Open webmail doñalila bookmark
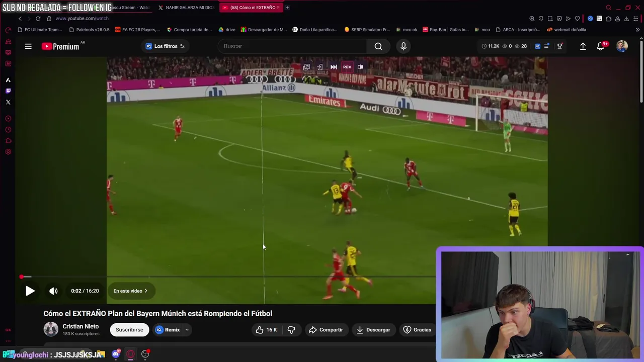644x362 pixels. click(x=567, y=30)
